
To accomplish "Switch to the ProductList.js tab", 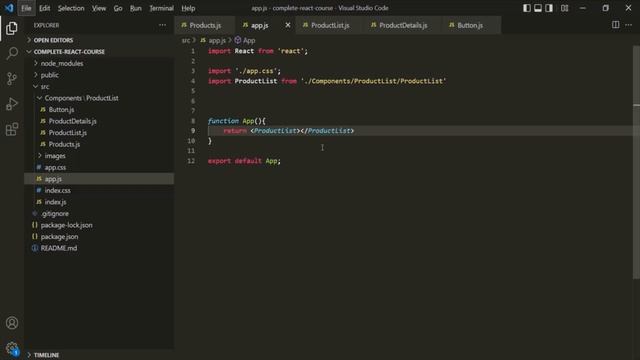I will click(x=330, y=25).
